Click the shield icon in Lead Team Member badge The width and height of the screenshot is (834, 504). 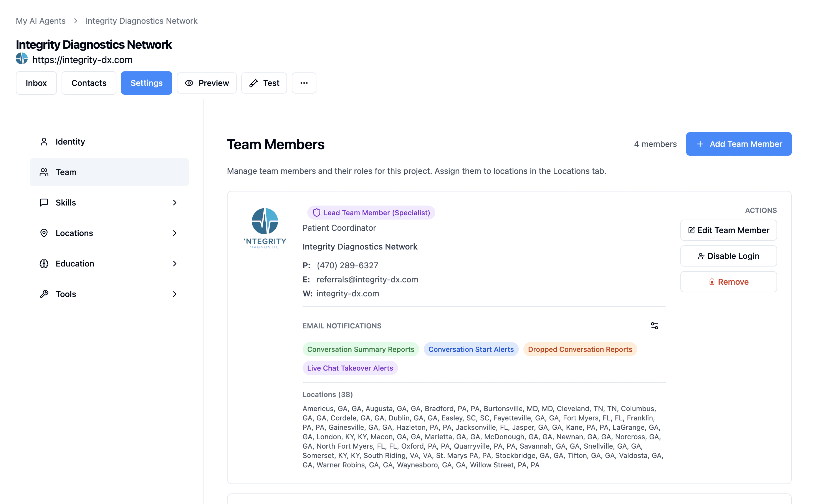316,213
